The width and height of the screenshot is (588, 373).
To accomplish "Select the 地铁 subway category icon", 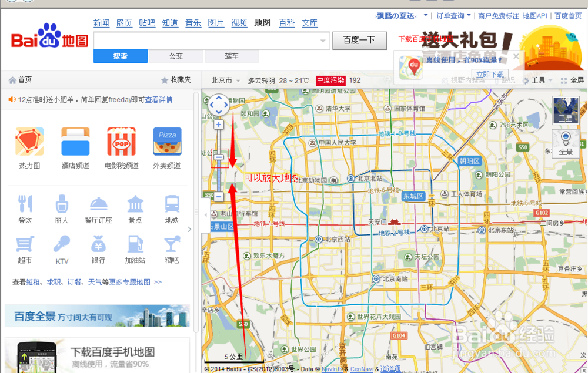I will coord(172,204).
